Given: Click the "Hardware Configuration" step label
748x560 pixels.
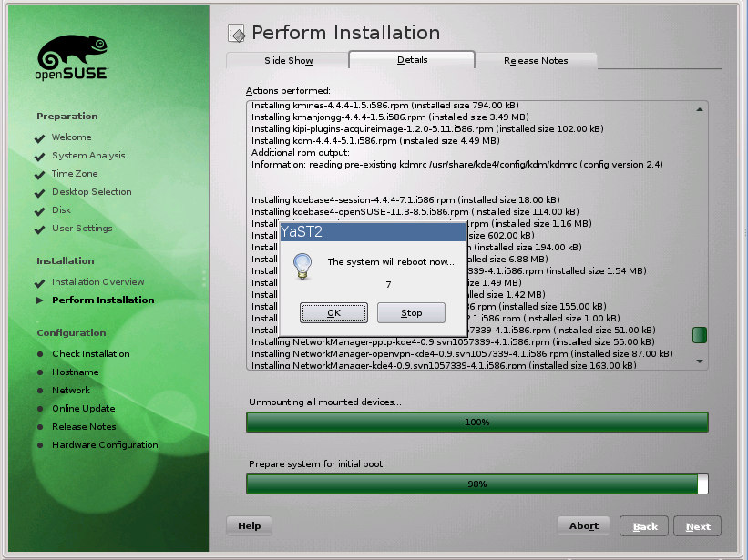Looking at the screenshot, I should (x=105, y=445).
